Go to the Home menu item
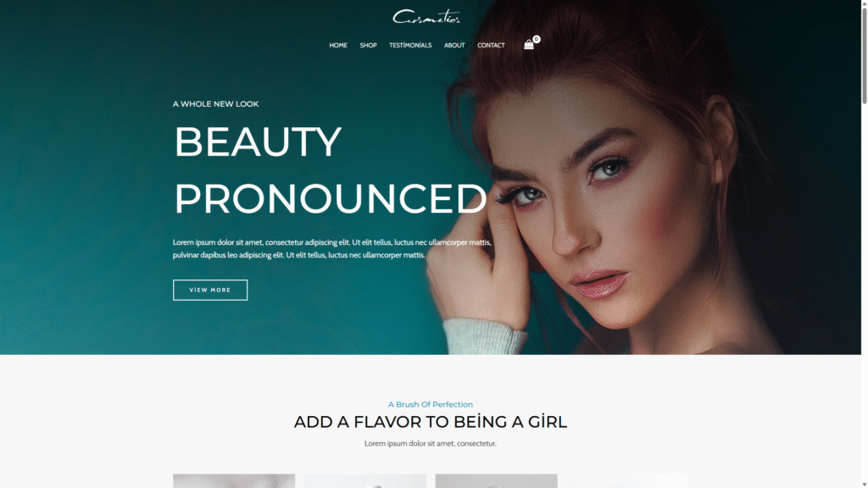 click(x=338, y=46)
